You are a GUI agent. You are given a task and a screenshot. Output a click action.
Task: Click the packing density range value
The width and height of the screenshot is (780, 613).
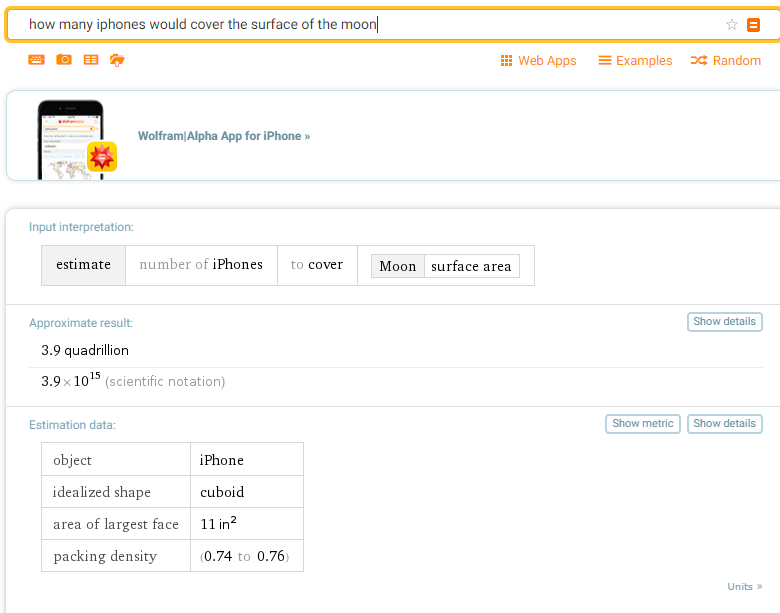point(244,556)
